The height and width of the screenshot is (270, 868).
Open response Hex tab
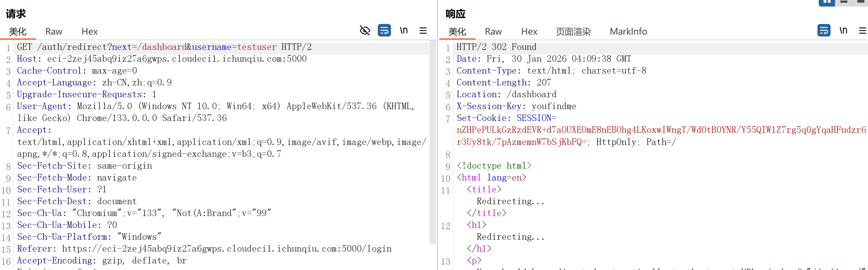pyautogui.click(x=529, y=32)
